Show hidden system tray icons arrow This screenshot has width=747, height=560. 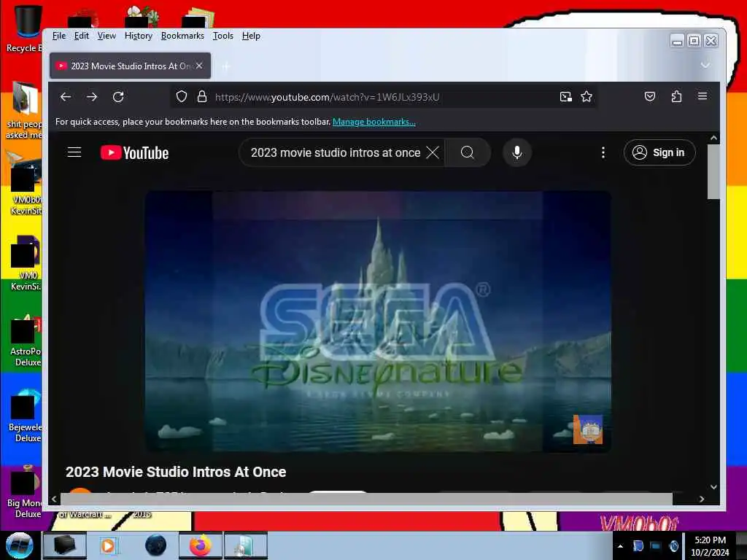pos(620,546)
